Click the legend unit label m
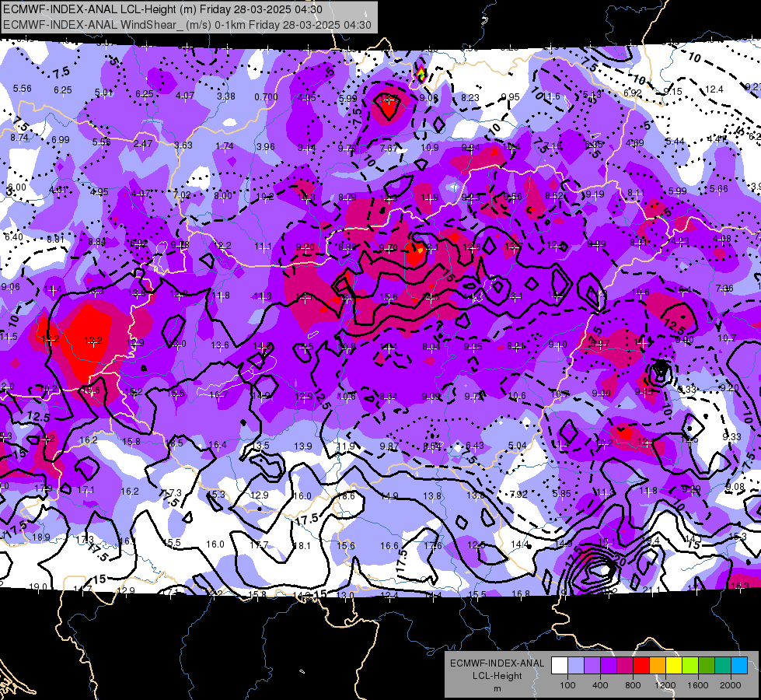 click(x=497, y=688)
